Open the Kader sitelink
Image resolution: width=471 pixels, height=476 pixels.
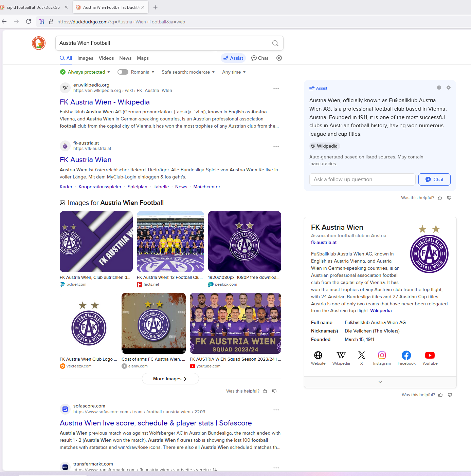pyautogui.click(x=66, y=187)
